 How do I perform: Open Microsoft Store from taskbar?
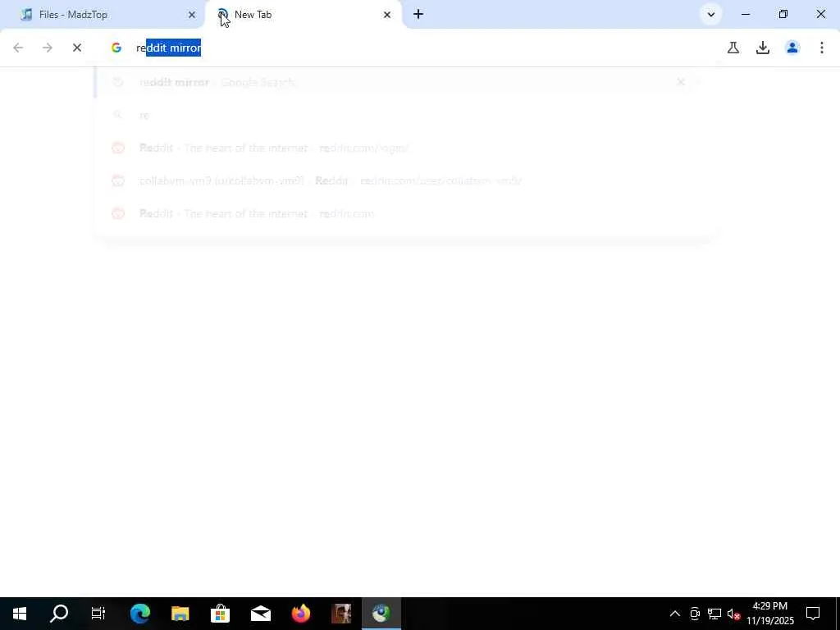click(x=220, y=614)
